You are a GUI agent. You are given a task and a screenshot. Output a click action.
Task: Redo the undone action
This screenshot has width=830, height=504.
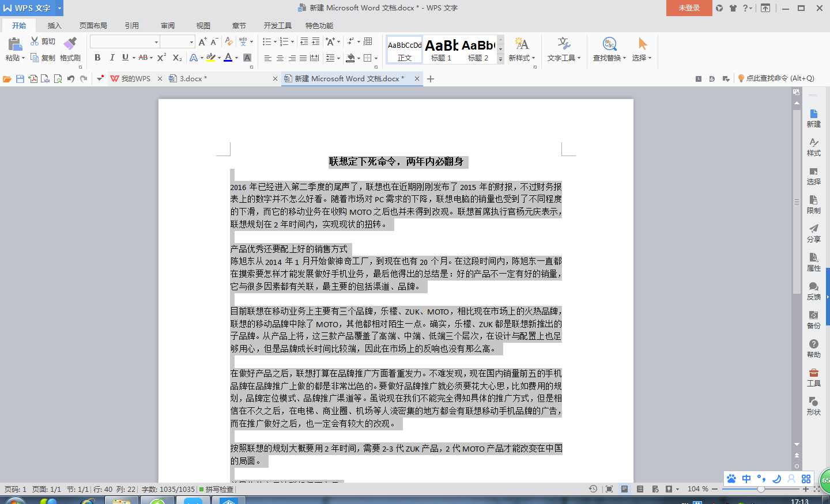[x=84, y=79]
